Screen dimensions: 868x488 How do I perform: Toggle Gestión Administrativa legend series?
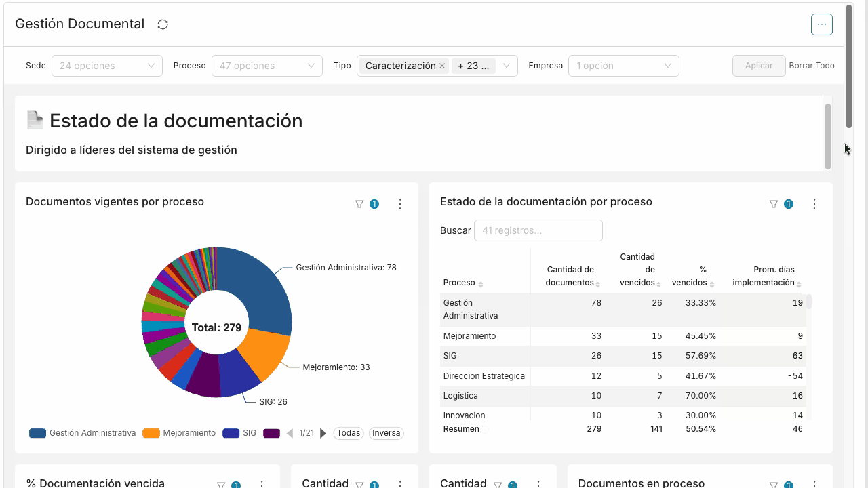pos(83,433)
